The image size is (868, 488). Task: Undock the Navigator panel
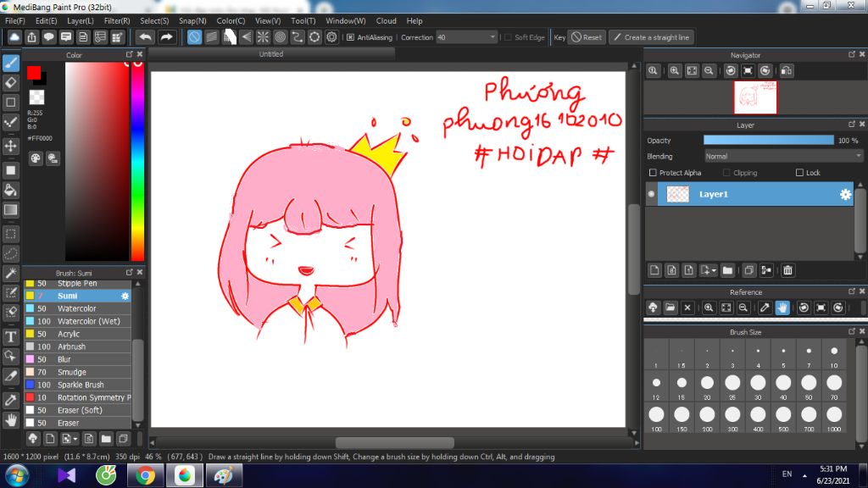851,54
